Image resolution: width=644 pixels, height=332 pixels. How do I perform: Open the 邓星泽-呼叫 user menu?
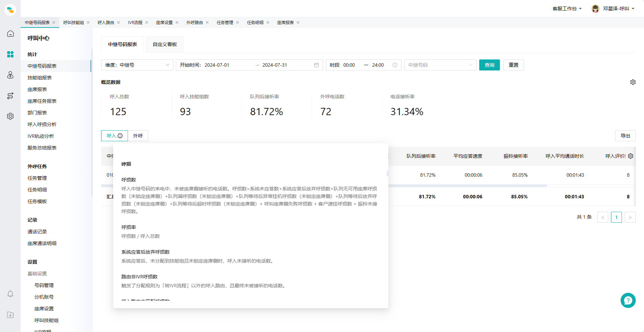click(619, 9)
